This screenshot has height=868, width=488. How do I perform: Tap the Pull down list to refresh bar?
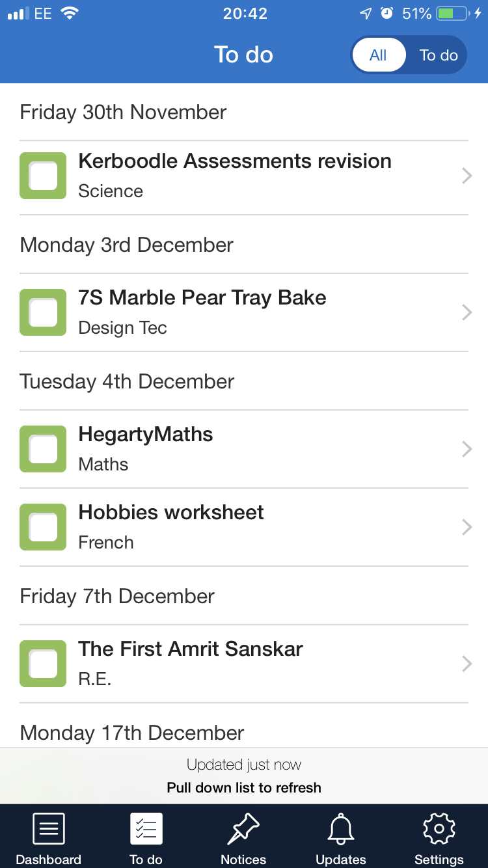coord(244,776)
